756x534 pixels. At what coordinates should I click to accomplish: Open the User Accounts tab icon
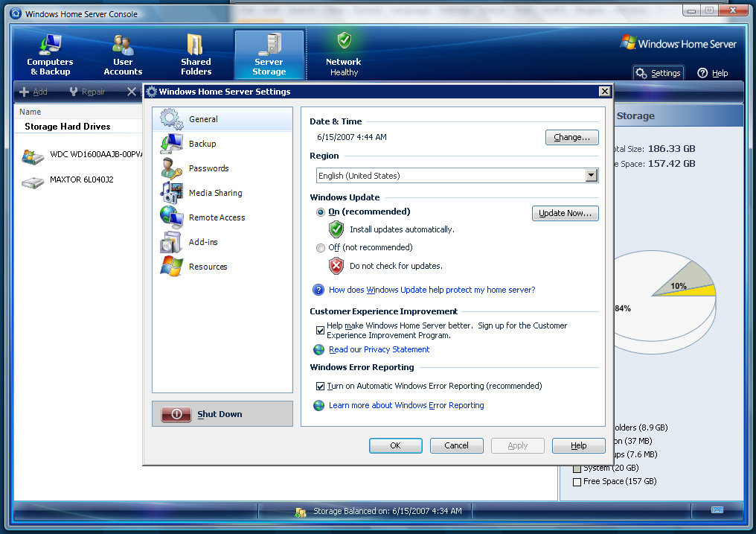click(x=123, y=45)
